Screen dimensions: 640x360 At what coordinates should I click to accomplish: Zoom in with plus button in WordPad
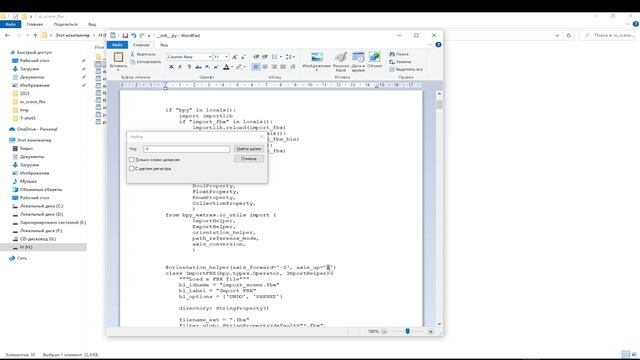(x=431, y=331)
